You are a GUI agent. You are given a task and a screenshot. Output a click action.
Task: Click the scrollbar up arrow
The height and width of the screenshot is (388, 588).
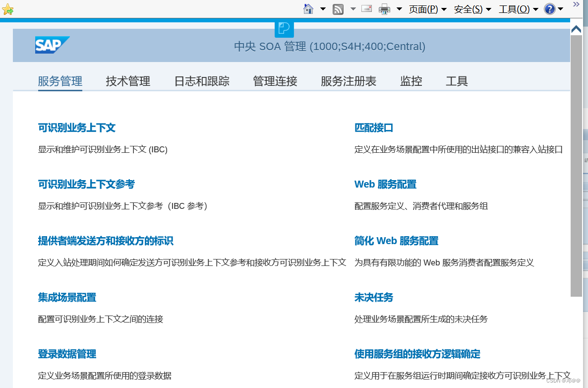tap(576, 29)
